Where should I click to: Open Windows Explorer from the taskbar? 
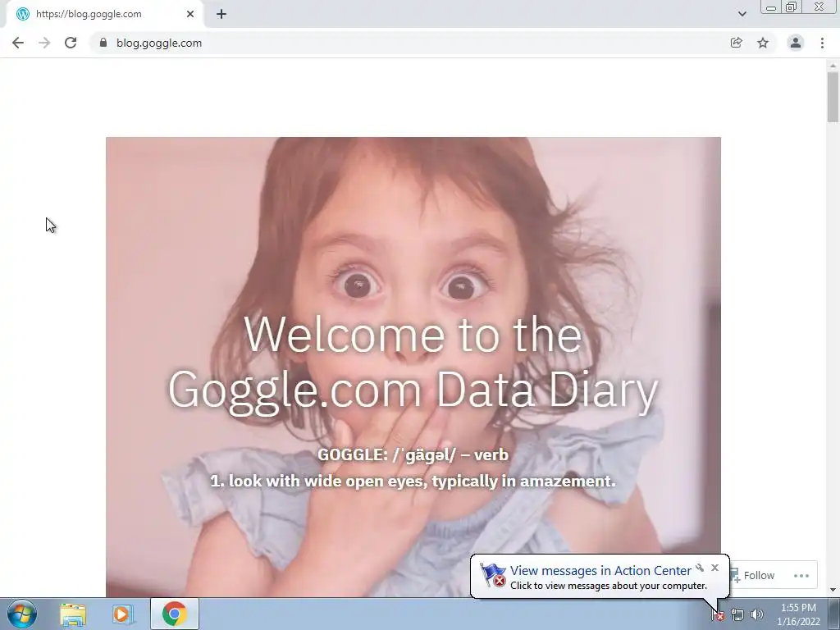(73, 614)
